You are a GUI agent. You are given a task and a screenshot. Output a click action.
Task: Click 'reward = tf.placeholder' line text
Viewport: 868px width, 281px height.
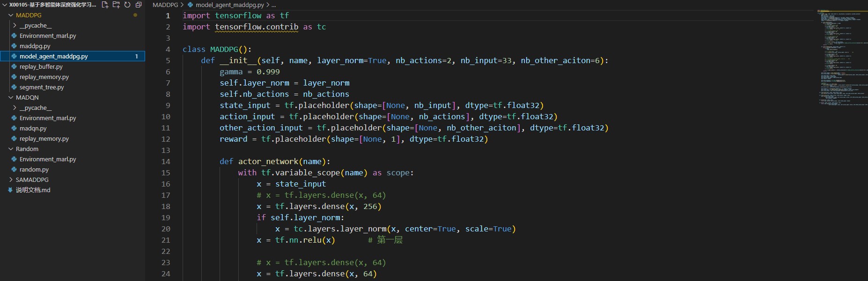[x=353, y=139]
